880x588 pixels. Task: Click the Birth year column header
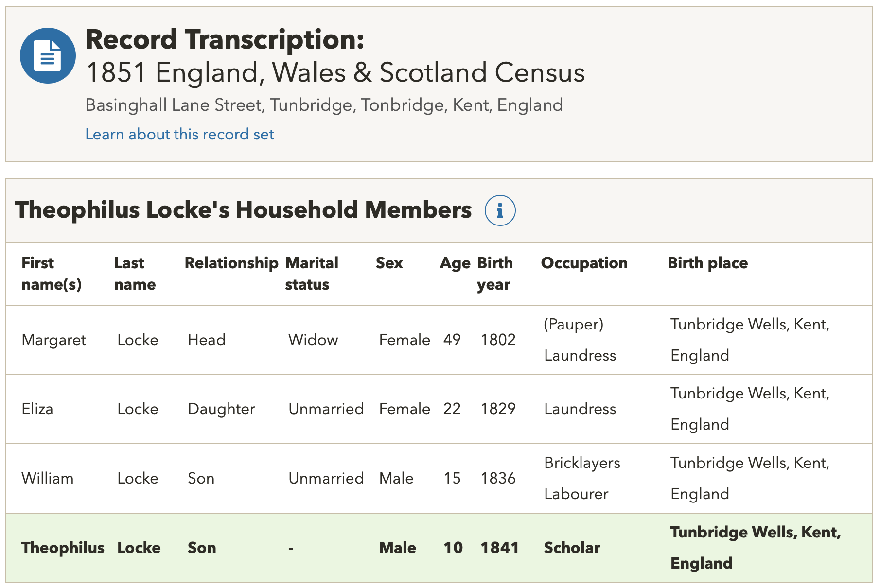point(494,273)
